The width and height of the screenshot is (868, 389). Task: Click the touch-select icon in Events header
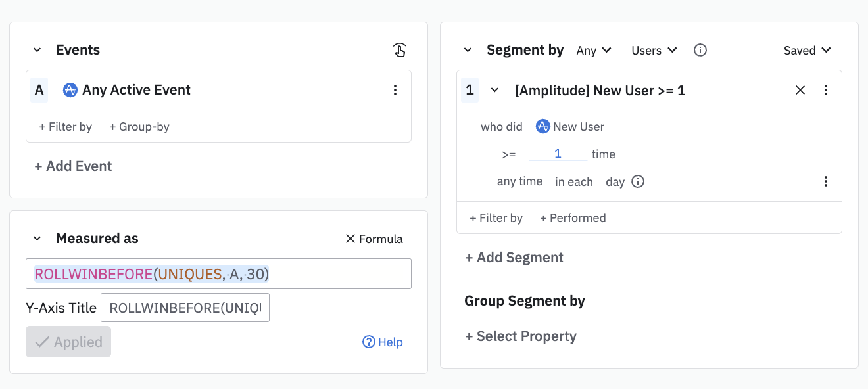(x=399, y=50)
